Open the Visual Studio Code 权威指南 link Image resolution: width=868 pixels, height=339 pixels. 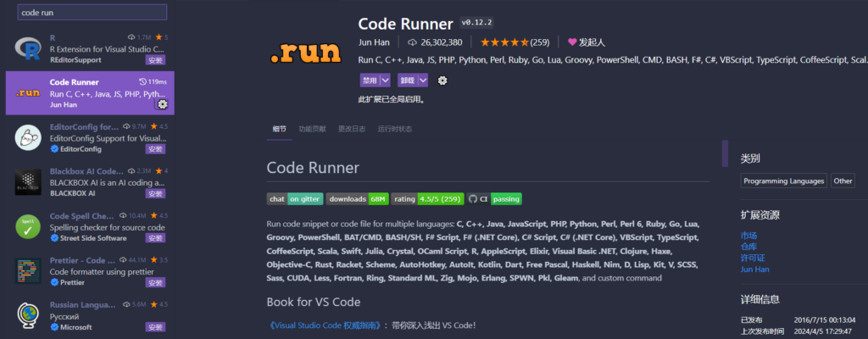(x=325, y=325)
